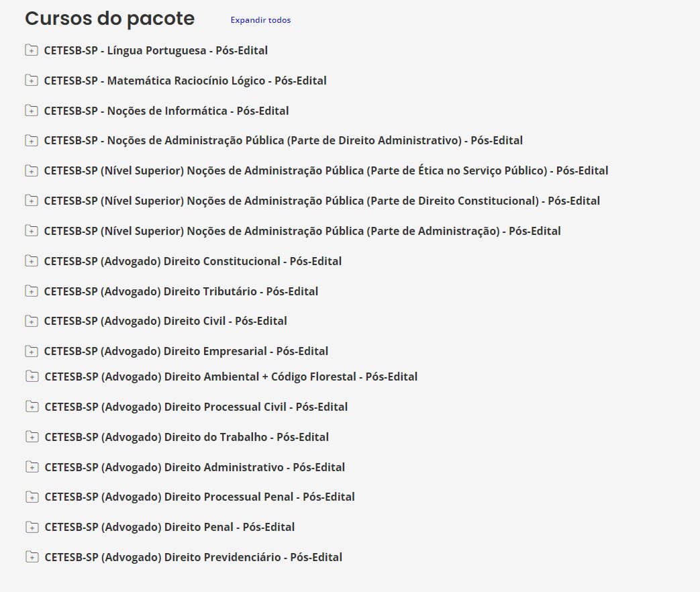
Task: Open folder icon for Noções de Informática
Action: coord(32,111)
